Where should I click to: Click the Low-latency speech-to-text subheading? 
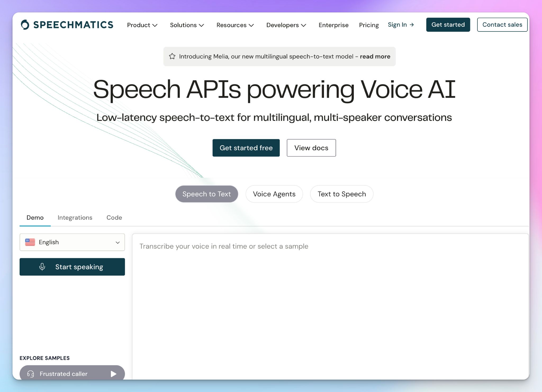[274, 117]
